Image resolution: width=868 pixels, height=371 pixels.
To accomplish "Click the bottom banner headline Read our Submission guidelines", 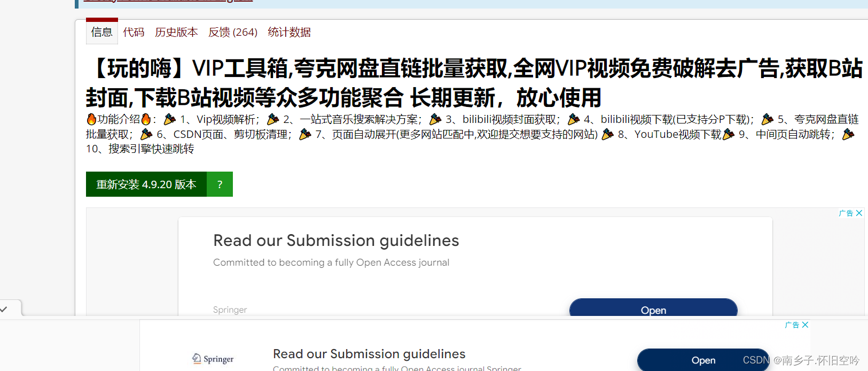I will click(x=369, y=354).
